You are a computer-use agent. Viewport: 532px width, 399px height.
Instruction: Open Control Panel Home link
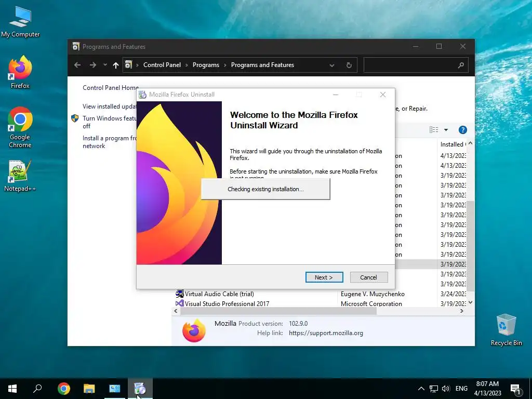111,87
